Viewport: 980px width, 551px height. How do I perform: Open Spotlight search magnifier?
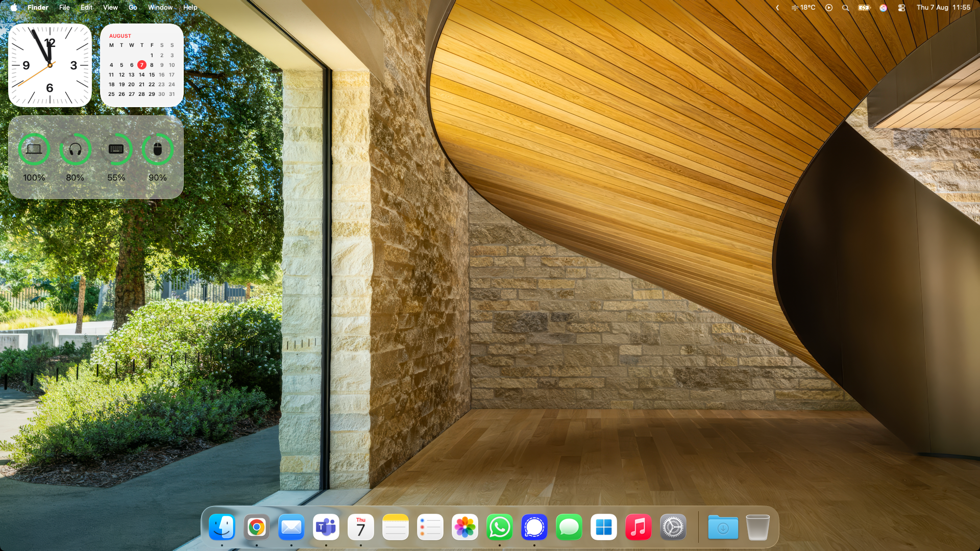846,8
